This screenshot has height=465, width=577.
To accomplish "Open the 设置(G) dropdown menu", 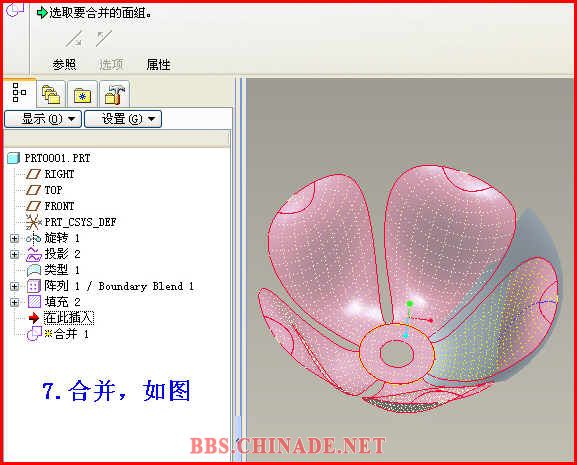I will (x=123, y=119).
